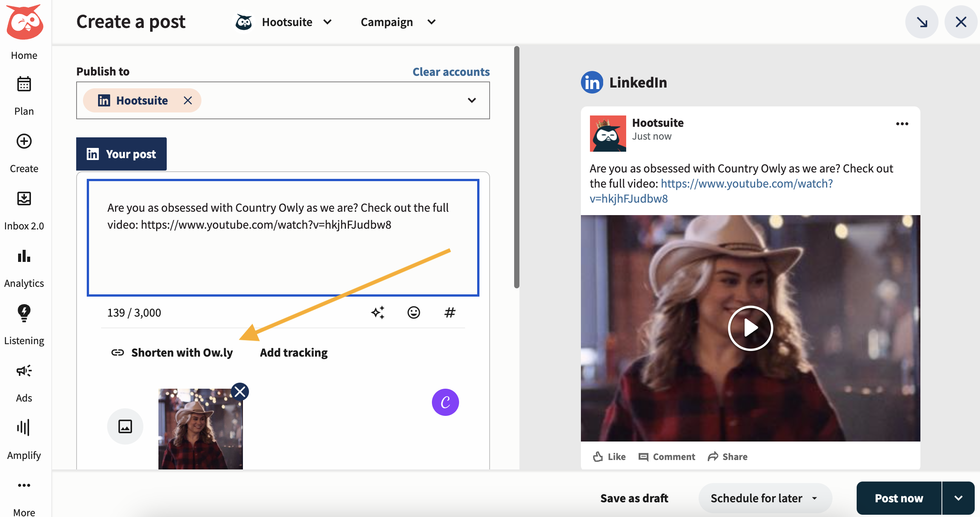The width and height of the screenshot is (980, 517).
Task: Click the Hootsuite name in preview
Action: [x=658, y=123]
